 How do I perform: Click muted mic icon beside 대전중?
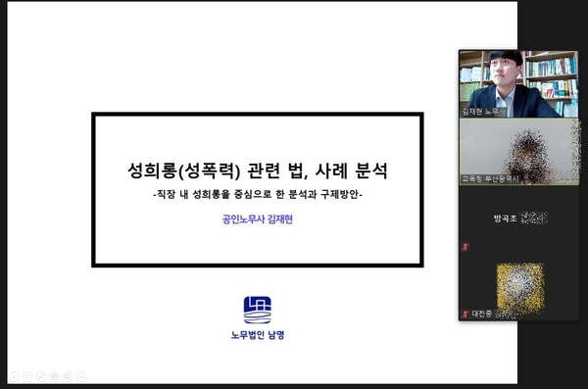pos(465,314)
